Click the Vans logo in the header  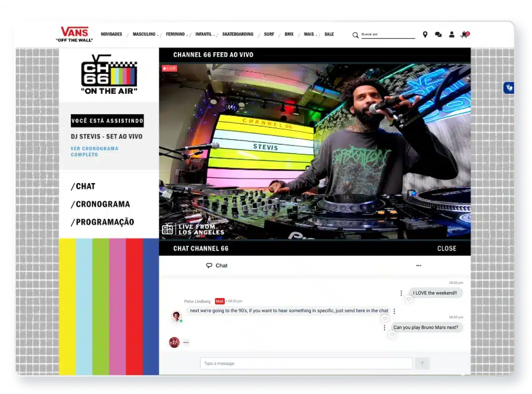point(74,34)
